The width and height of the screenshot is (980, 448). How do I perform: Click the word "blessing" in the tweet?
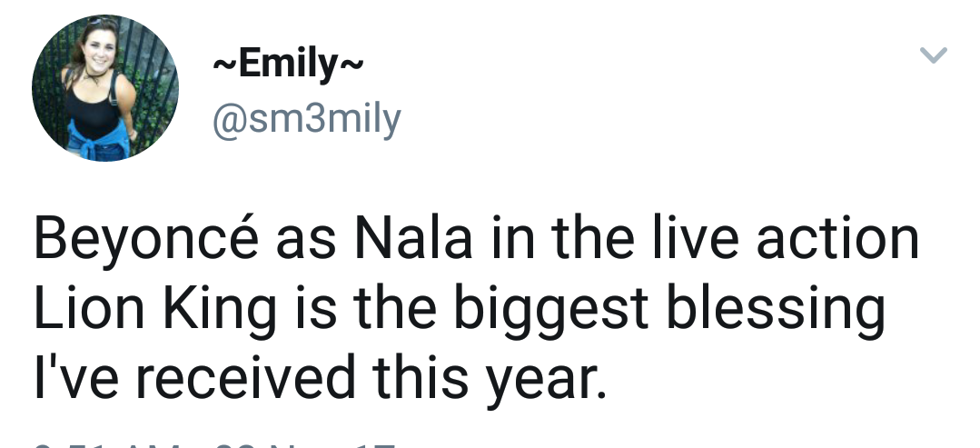click(776, 308)
